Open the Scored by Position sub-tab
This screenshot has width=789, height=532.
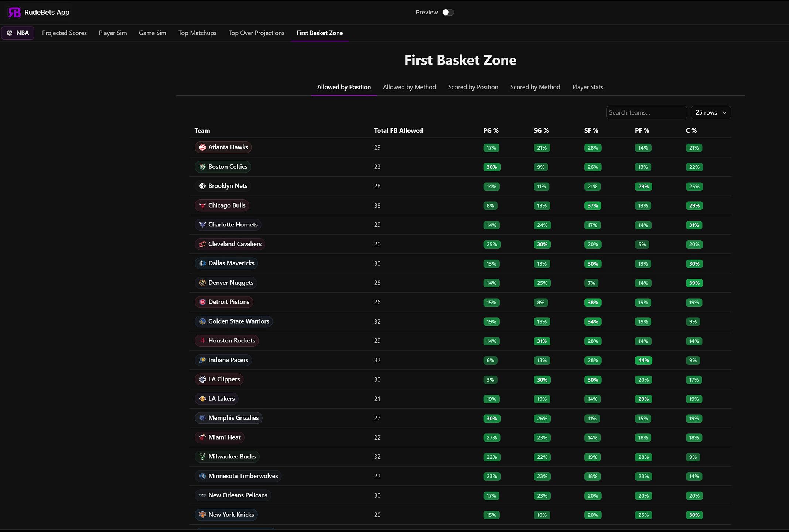click(x=473, y=87)
